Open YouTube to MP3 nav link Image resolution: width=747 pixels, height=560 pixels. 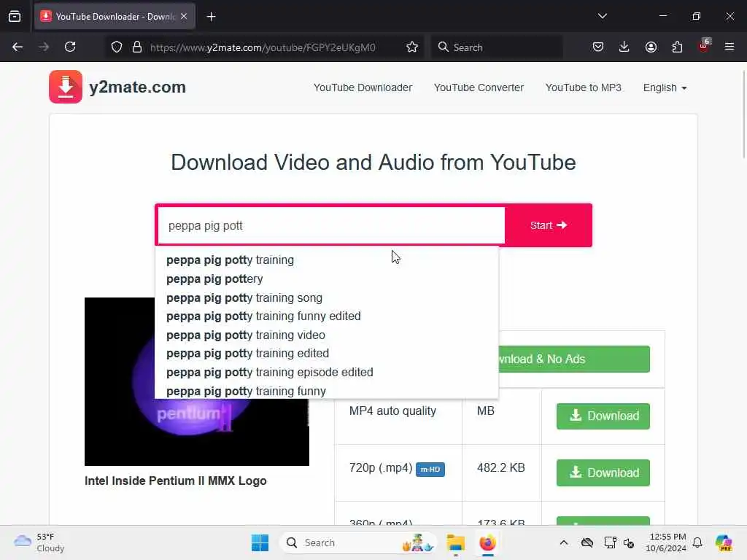tap(583, 87)
